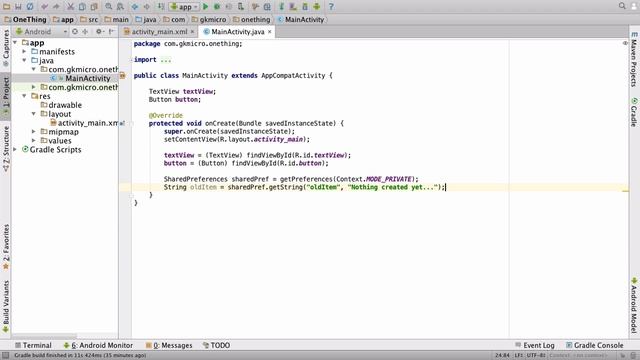Open the app run configuration dropdown

[184, 7]
